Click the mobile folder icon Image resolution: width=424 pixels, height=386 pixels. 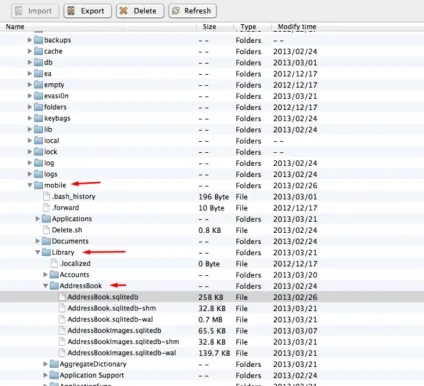tap(38, 185)
